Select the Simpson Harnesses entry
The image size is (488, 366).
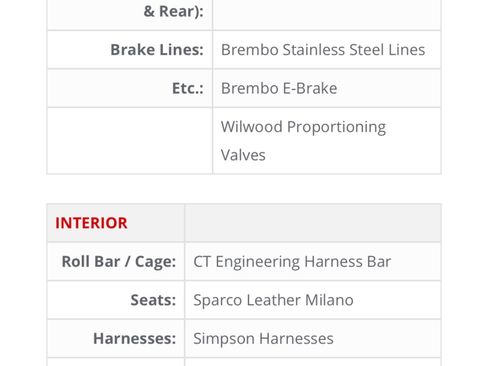(x=263, y=339)
